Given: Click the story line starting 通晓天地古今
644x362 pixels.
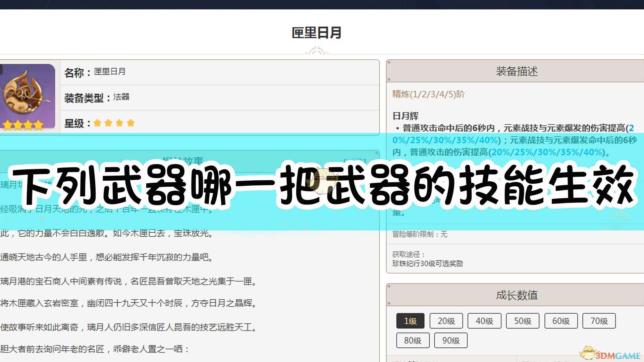Looking at the screenshot, I should pos(107,257).
